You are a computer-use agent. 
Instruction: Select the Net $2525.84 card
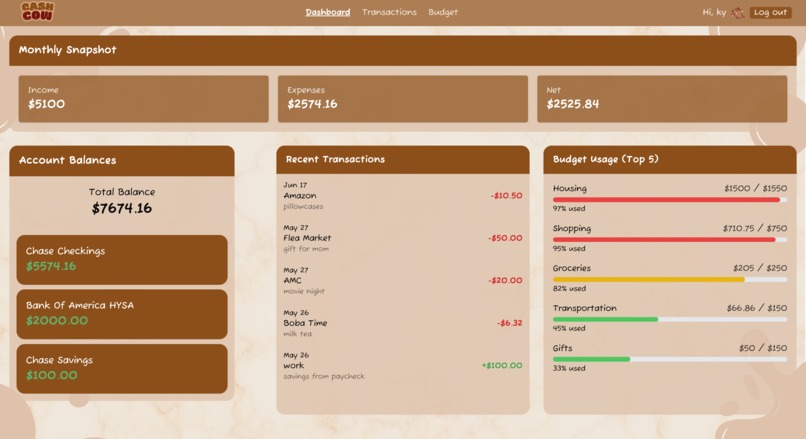pyautogui.click(x=662, y=99)
